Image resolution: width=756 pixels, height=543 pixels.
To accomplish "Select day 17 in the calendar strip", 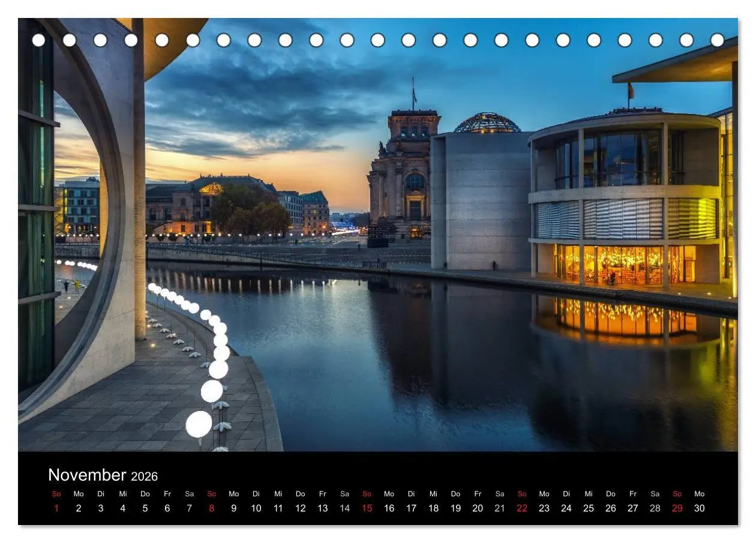I will tap(412, 508).
